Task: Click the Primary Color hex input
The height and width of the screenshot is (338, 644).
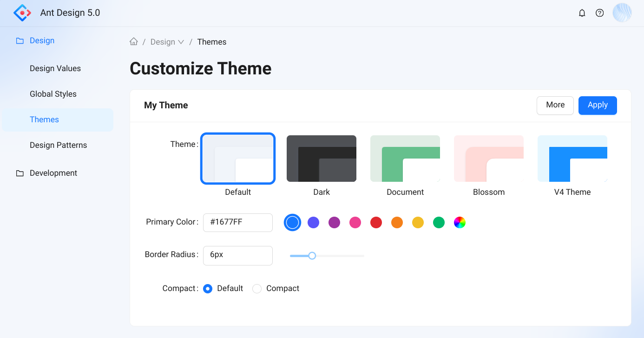Action: (238, 222)
